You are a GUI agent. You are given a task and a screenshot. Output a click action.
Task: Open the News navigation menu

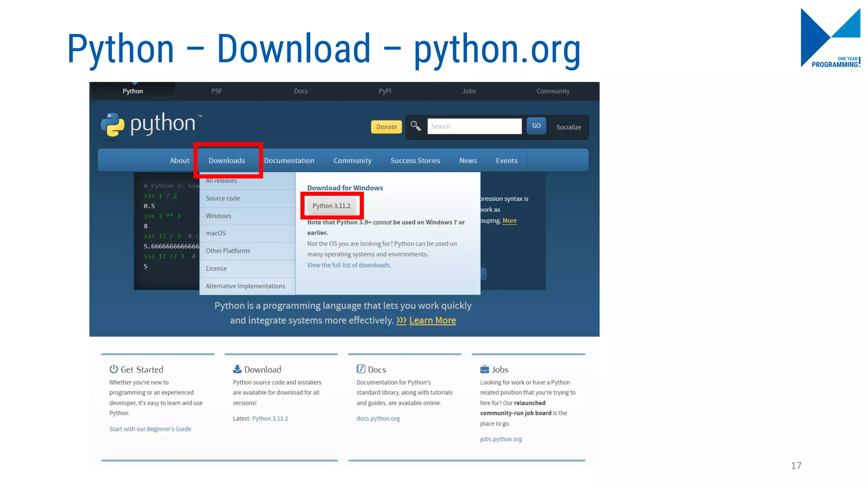coord(468,161)
